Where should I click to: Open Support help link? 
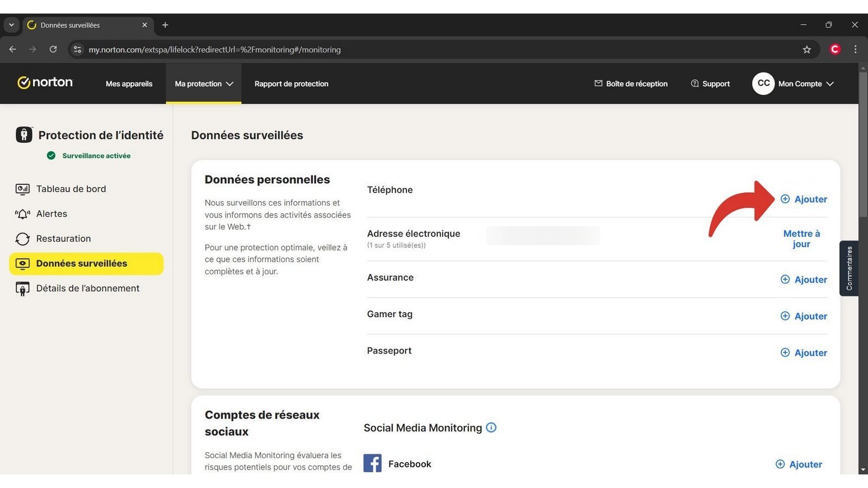click(x=710, y=84)
